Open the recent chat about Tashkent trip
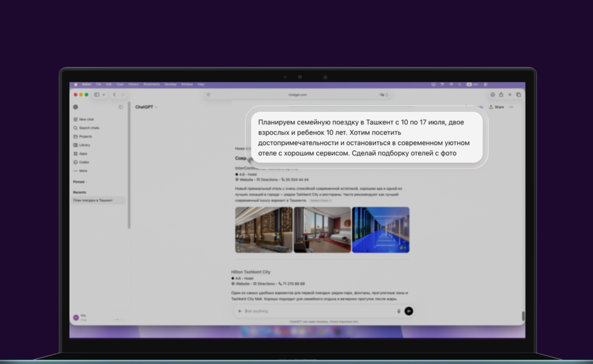This screenshot has width=593, height=364. coord(98,200)
